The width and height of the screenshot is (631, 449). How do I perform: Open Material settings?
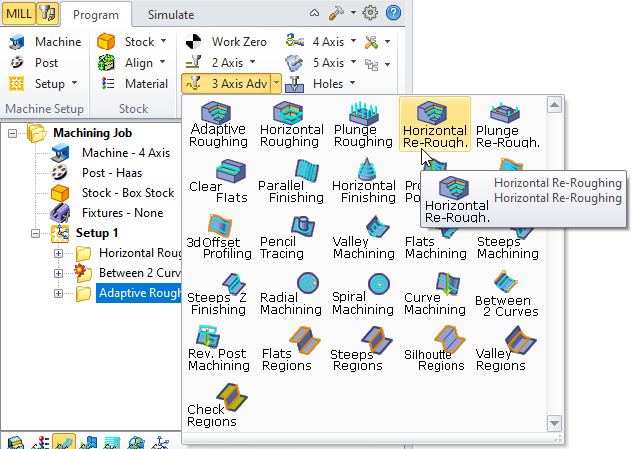click(134, 84)
